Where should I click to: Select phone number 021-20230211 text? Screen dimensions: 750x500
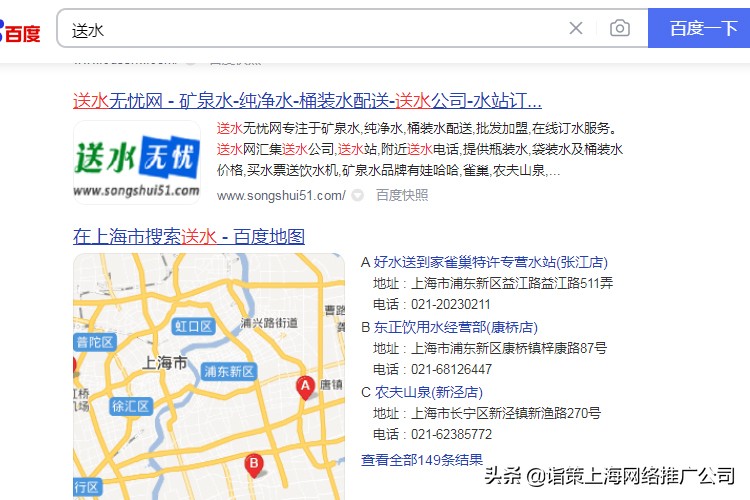[x=451, y=304]
